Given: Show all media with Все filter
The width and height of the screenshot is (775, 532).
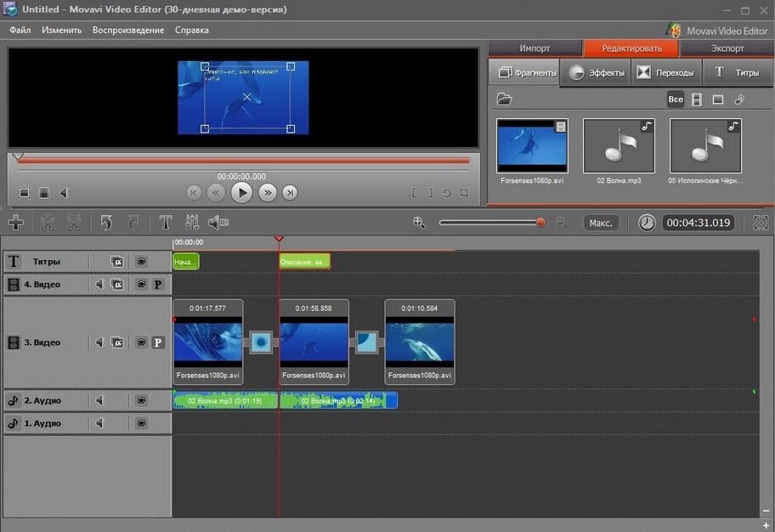Looking at the screenshot, I should (x=676, y=99).
